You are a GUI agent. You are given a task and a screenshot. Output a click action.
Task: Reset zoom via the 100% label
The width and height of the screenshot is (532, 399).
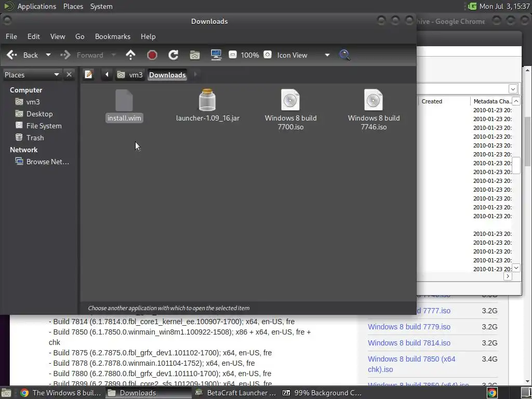[250, 55]
